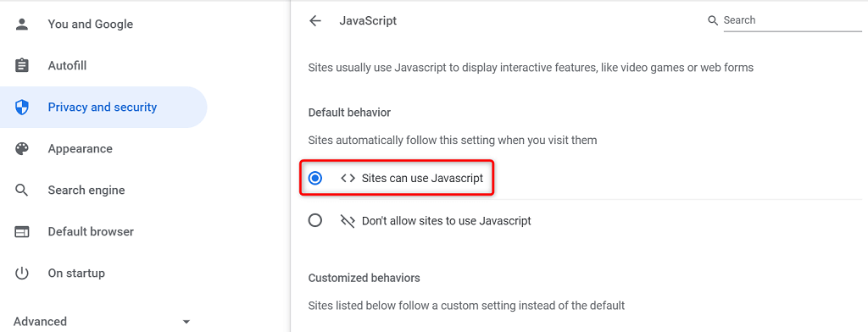Focus the Search settings text field

click(793, 20)
